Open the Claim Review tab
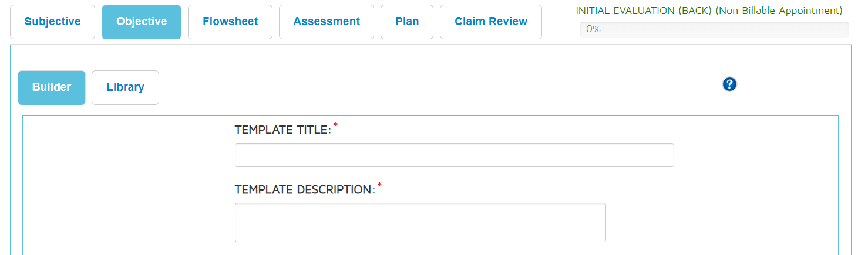Viewport: 868px width, 255px height. (490, 22)
